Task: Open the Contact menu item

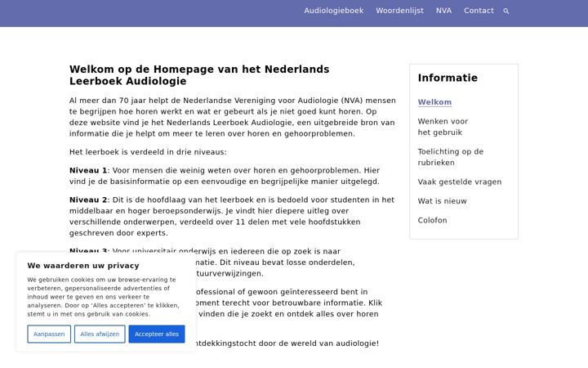Action: [479, 11]
